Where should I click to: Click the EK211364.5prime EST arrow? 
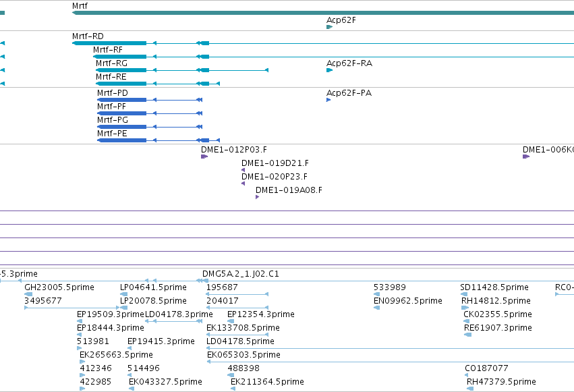pos(233,389)
